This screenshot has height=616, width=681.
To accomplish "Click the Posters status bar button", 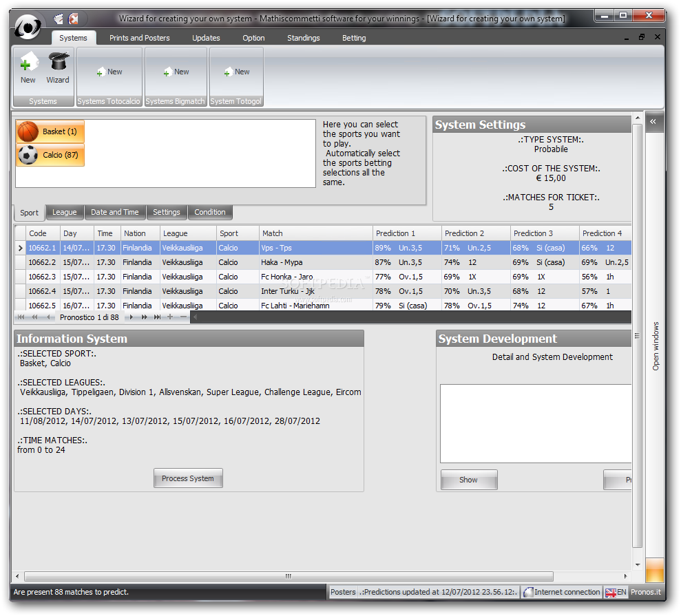I will pyautogui.click(x=343, y=593).
